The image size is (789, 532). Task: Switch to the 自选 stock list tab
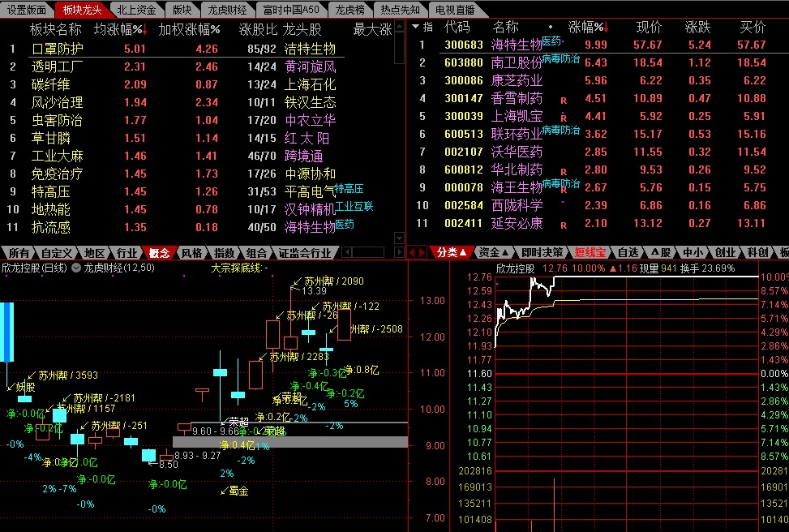pyautogui.click(x=628, y=253)
